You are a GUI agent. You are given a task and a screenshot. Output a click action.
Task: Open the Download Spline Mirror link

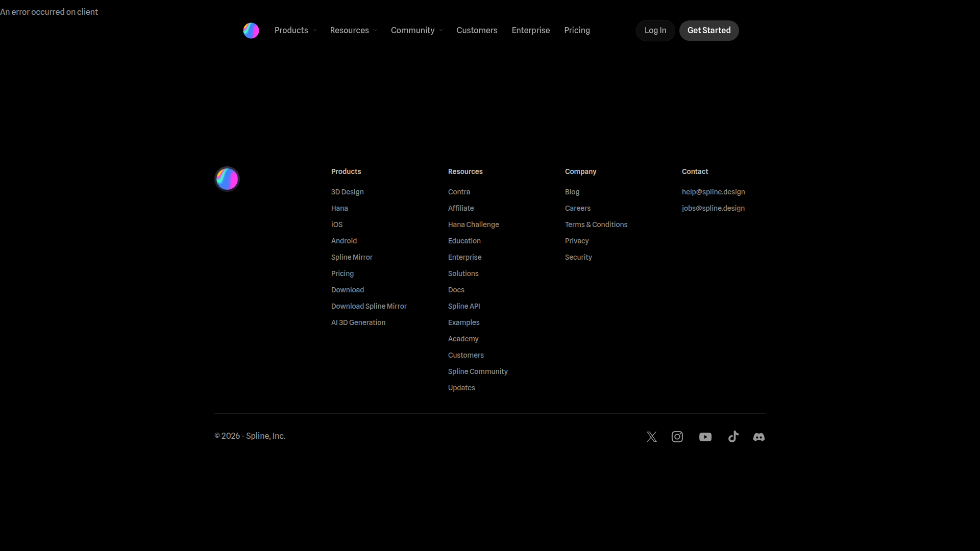point(369,306)
